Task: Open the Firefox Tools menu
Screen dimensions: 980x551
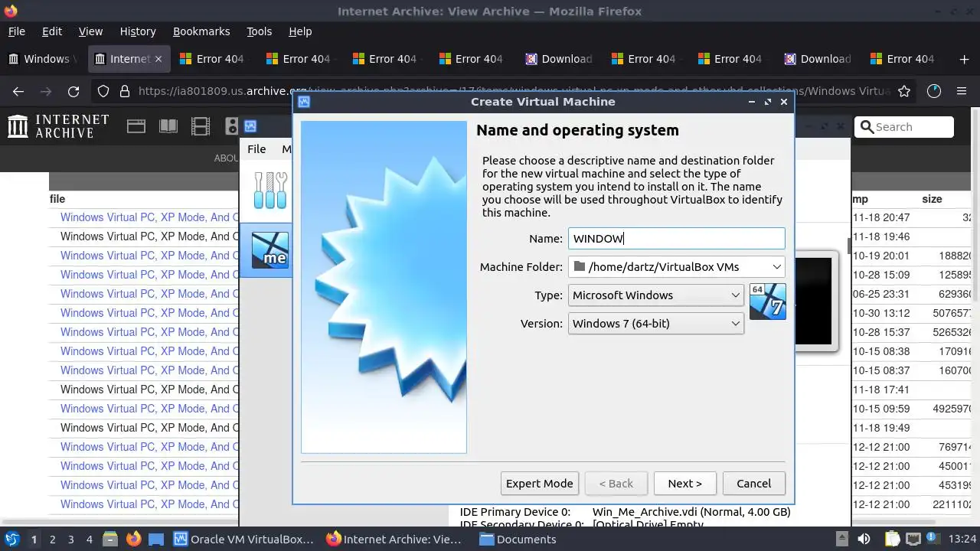Action: 259,31
